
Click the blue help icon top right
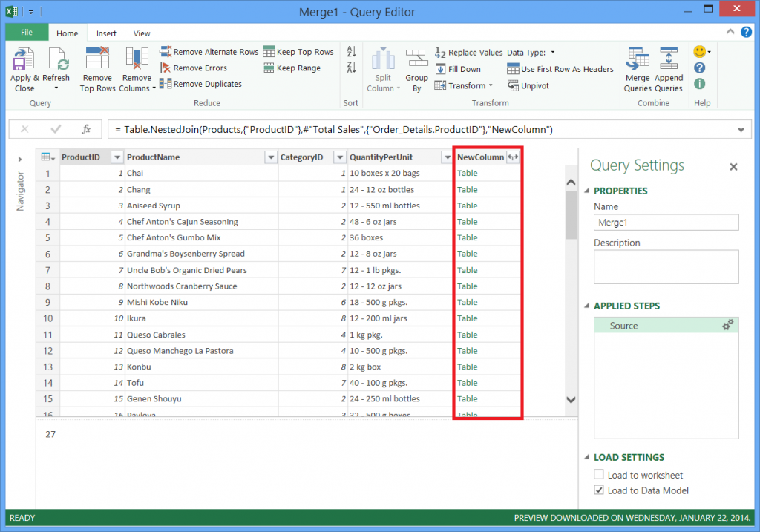(747, 32)
